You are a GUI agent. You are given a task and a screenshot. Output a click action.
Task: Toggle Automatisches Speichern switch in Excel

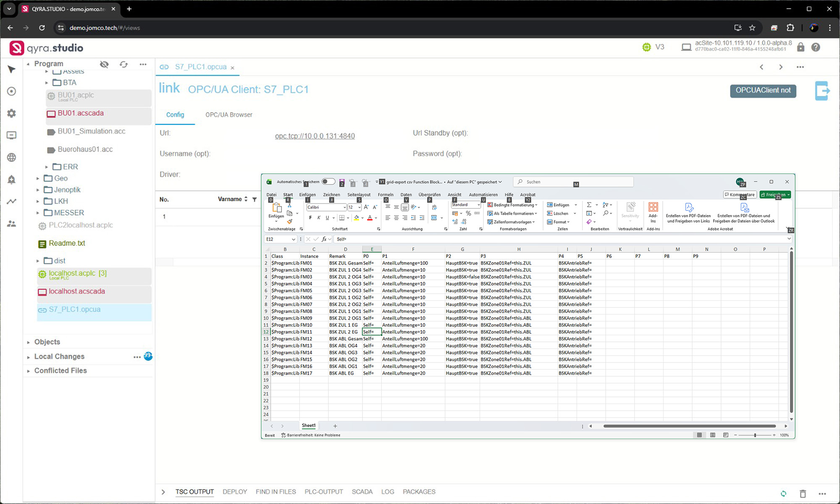[x=328, y=182]
